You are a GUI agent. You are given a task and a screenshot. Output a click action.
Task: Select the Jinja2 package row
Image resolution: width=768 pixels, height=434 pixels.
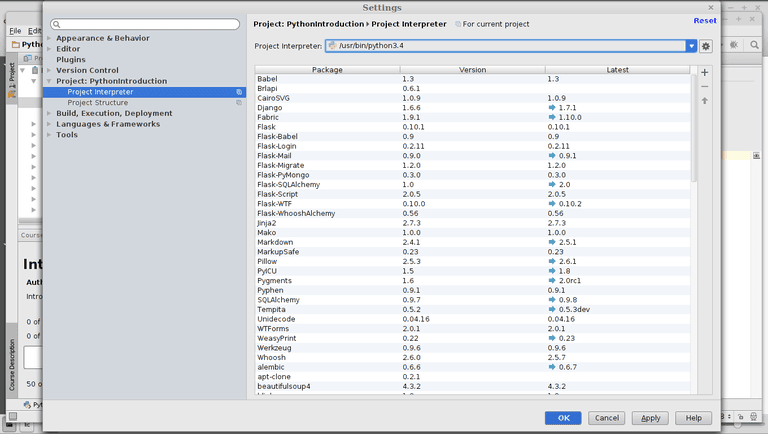point(472,223)
